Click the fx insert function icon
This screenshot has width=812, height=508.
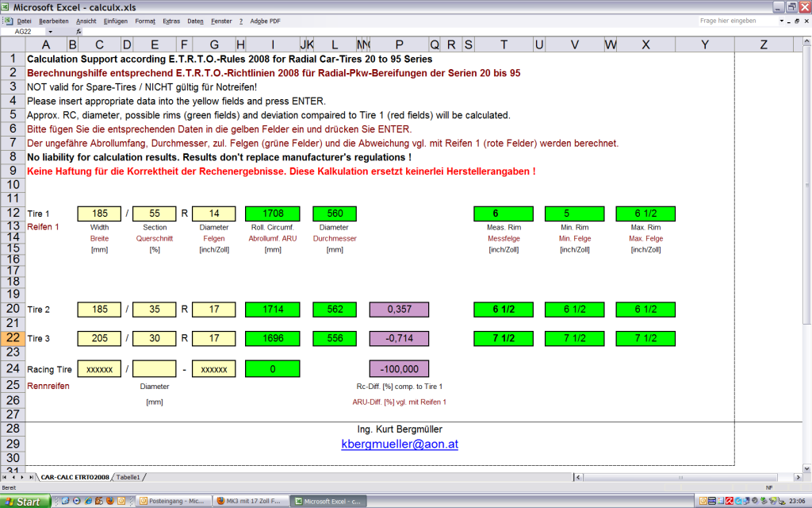(x=79, y=31)
